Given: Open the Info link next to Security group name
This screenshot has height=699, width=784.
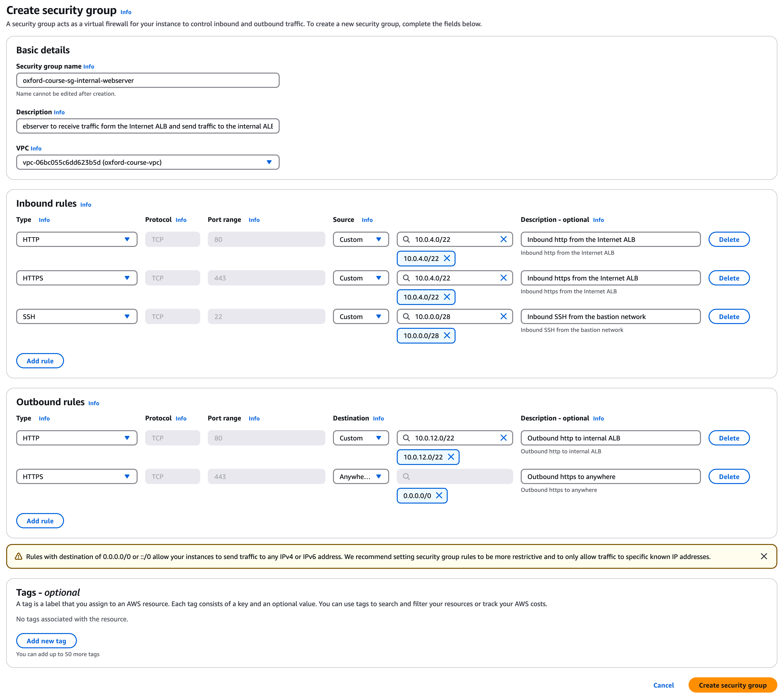Looking at the screenshot, I should pos(89,66).
